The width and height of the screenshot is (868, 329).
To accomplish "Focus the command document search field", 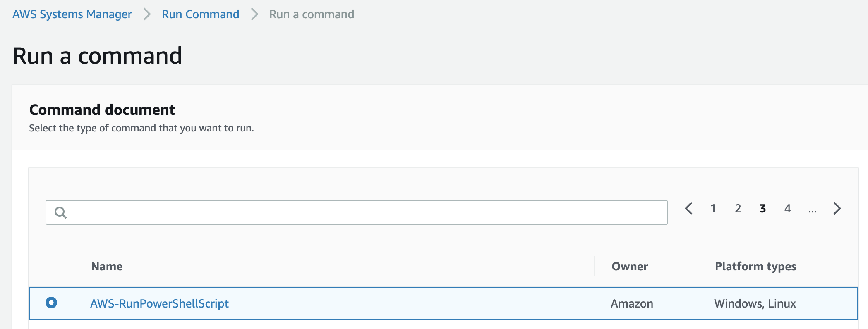I will pyautogui.click(x=356, y=212).
